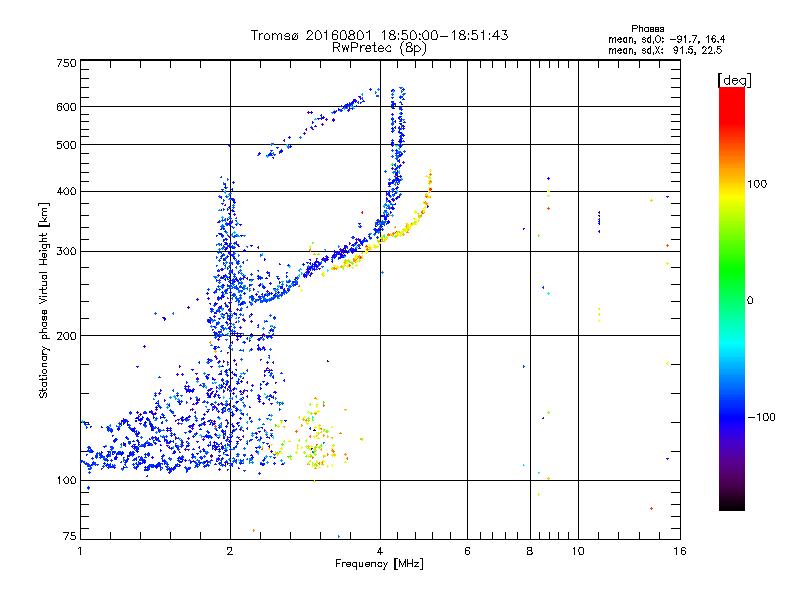
Task: Click the y-axis tick label '200'
Action: click(66, 336)
